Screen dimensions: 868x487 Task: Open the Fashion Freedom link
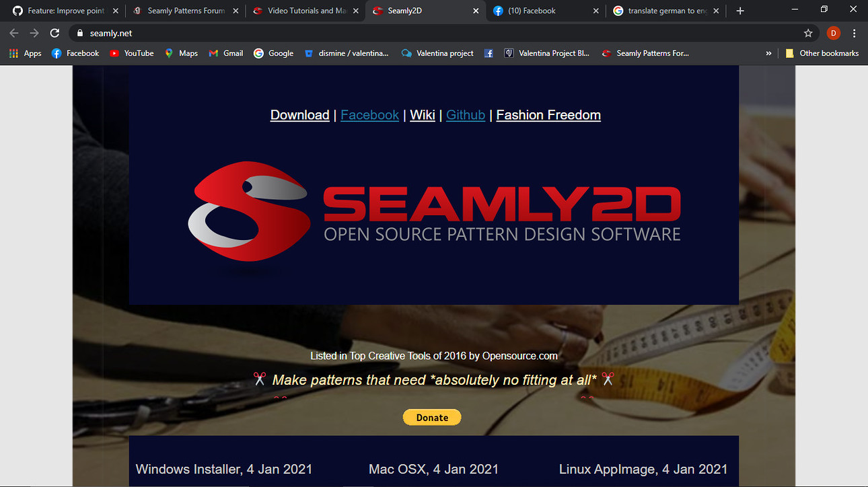point(548,115)
